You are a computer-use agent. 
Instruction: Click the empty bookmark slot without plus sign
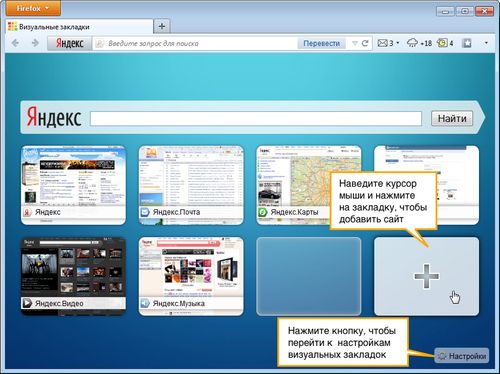[309, 276]
